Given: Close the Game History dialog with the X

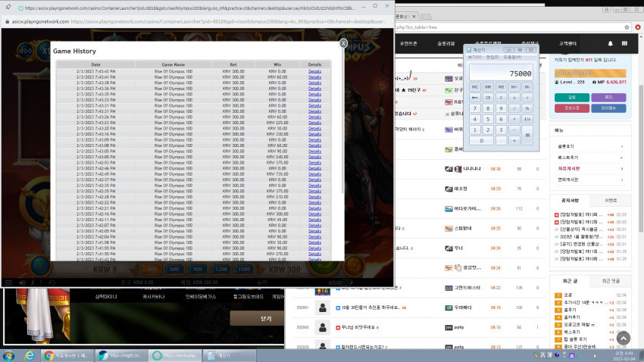Looking at the screenshot, I should pyautogui.click(x=343, y=43).
